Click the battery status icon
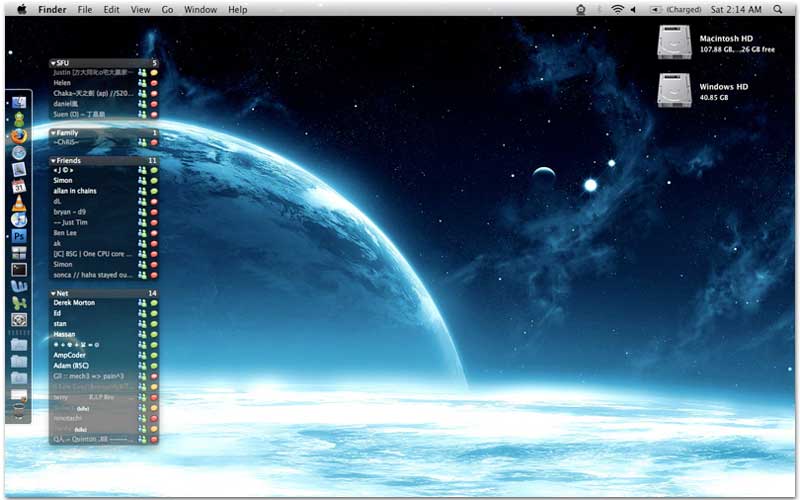Image resolution: width=800 pixels, height=500 pixels. point(656,9)
